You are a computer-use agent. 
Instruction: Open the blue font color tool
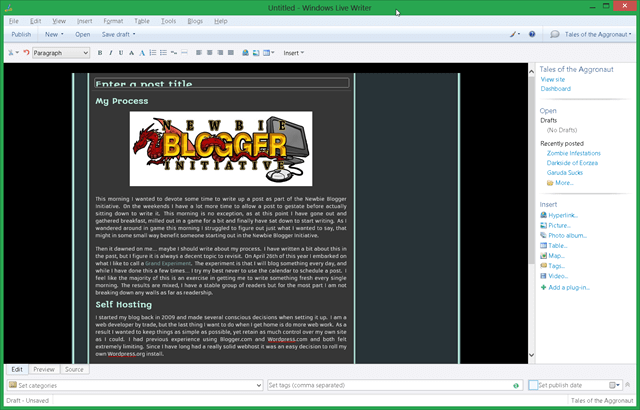[142, 53]
